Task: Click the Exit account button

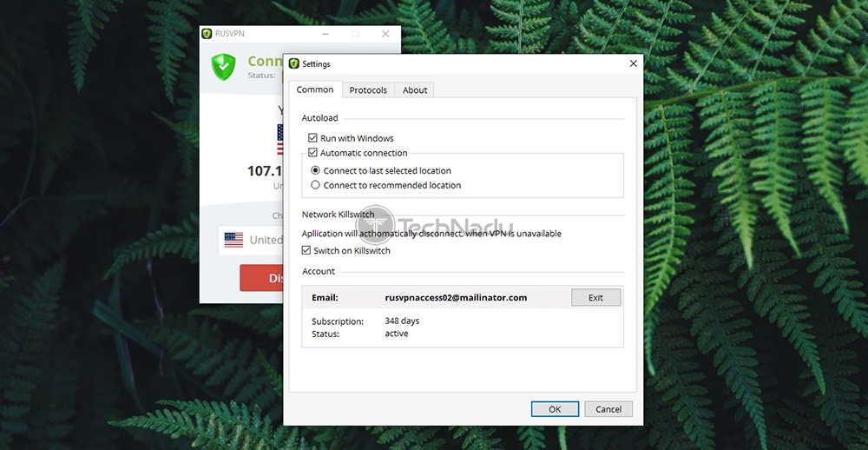Action: point(595,298)
